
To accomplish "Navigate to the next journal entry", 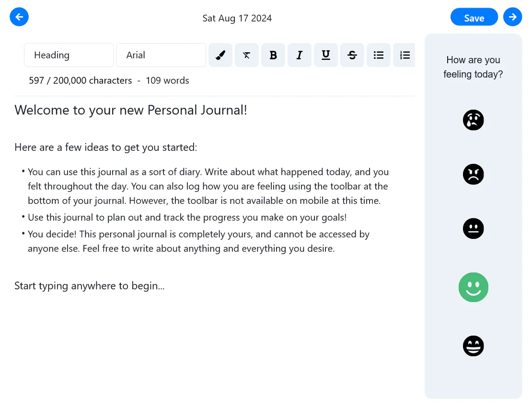I will coord(512,17).
